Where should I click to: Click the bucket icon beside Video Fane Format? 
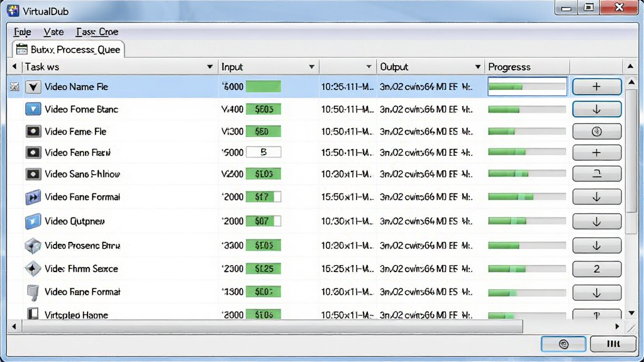click(x=33, y=292)
